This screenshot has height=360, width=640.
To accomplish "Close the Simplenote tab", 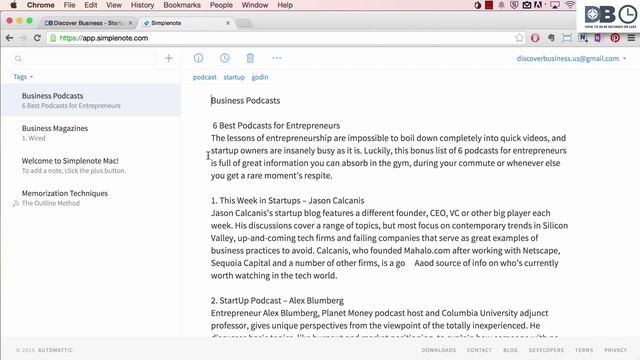I will [x=228, y=23].
